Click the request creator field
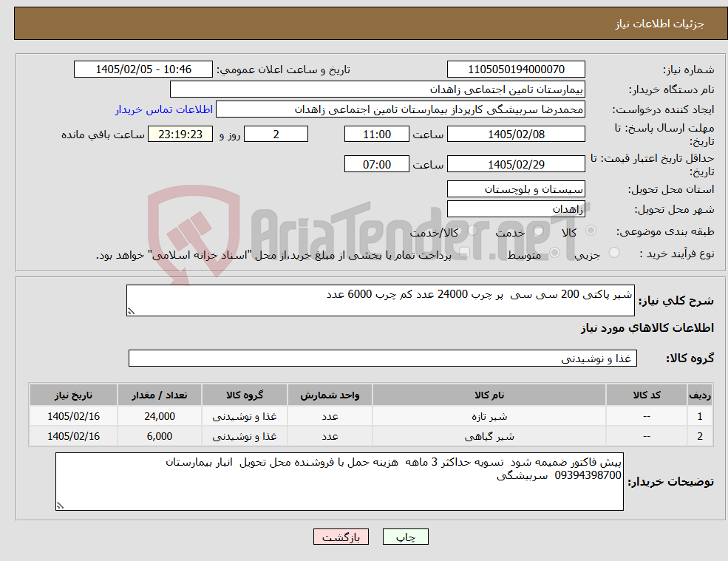728x561 pixels. (x=400, y=109)
